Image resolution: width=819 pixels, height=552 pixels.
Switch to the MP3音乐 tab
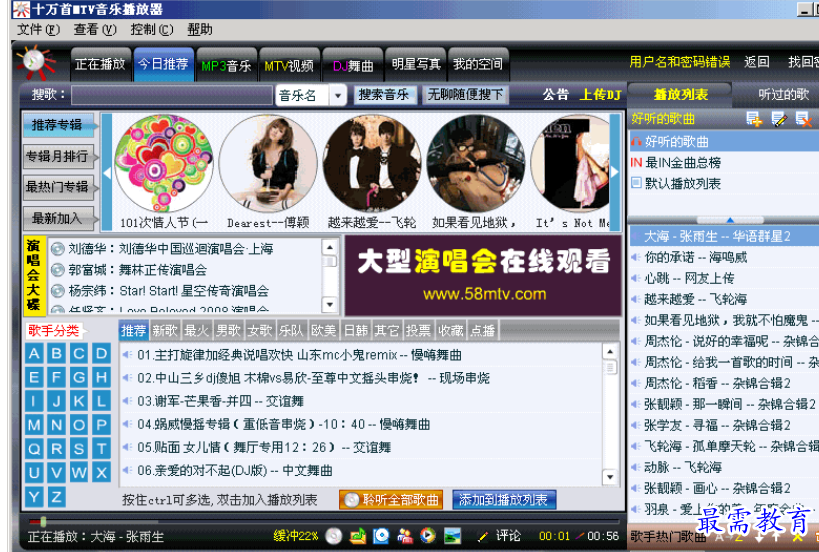pyautogui.click(x=227, y=65)
